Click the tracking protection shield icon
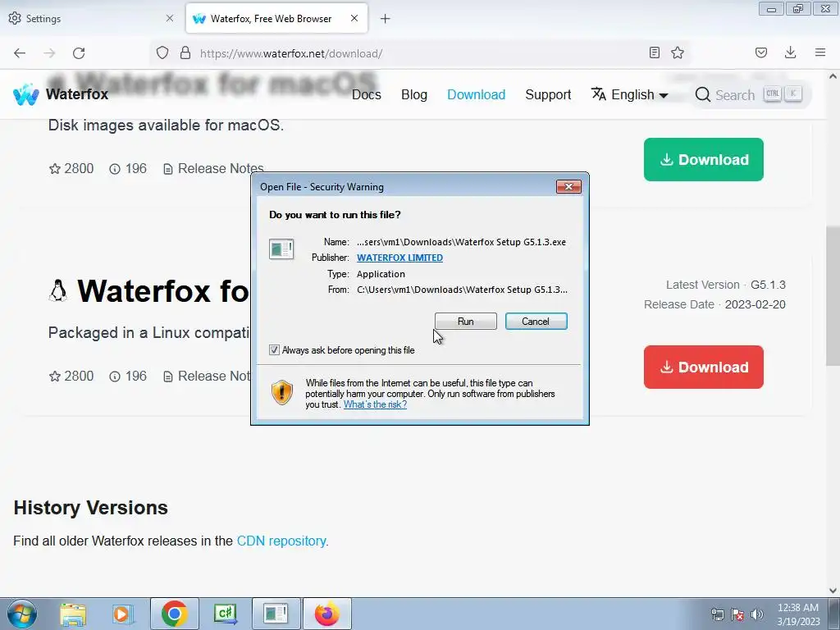The image size is (840, 630). [162, 52]
